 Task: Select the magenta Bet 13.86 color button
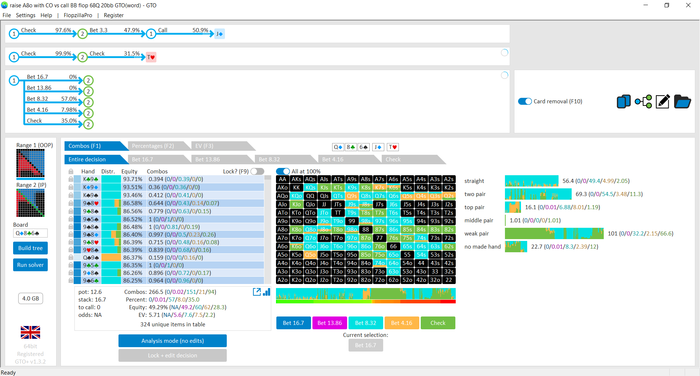coord(329,323)
